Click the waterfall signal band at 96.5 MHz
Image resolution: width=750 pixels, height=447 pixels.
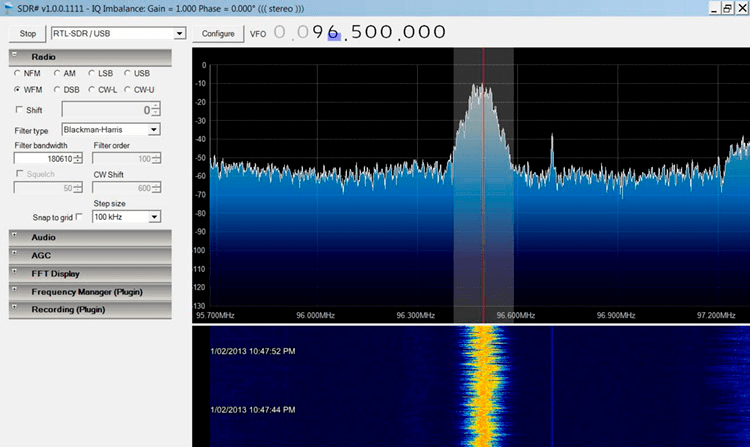[484, 386]
